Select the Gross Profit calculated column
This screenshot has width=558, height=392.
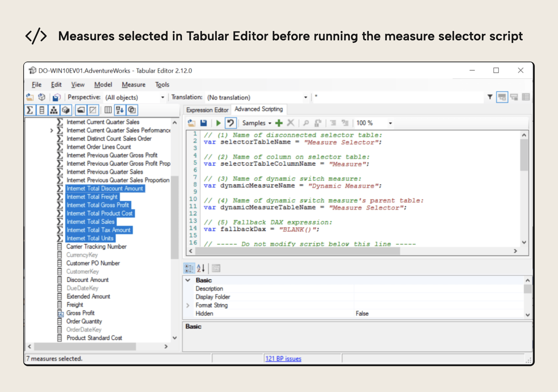81,313
